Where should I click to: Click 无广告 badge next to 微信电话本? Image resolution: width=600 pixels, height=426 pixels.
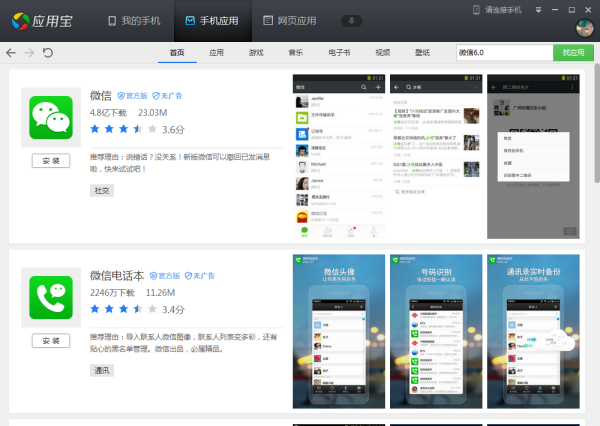coord(200,276)
